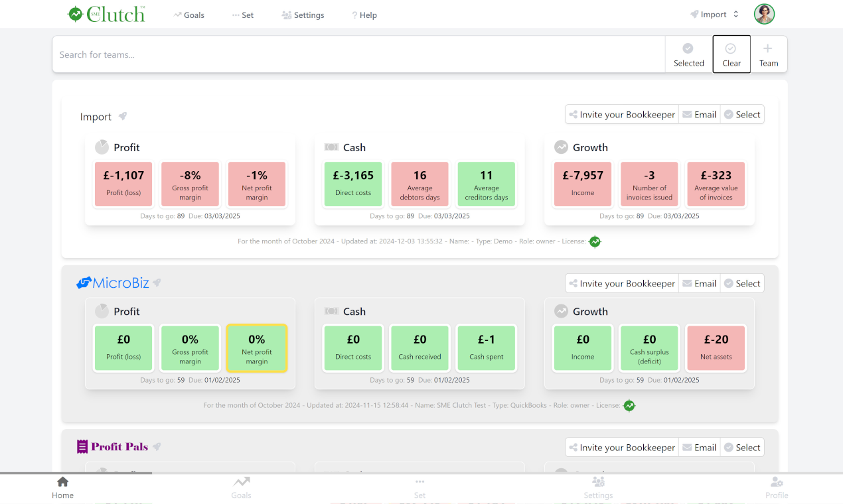Image resolution: width=843 pixels, height=504 pixels.
Task: Invite your Bookkeeper for Import team
Action: click(x=622, y=114)
